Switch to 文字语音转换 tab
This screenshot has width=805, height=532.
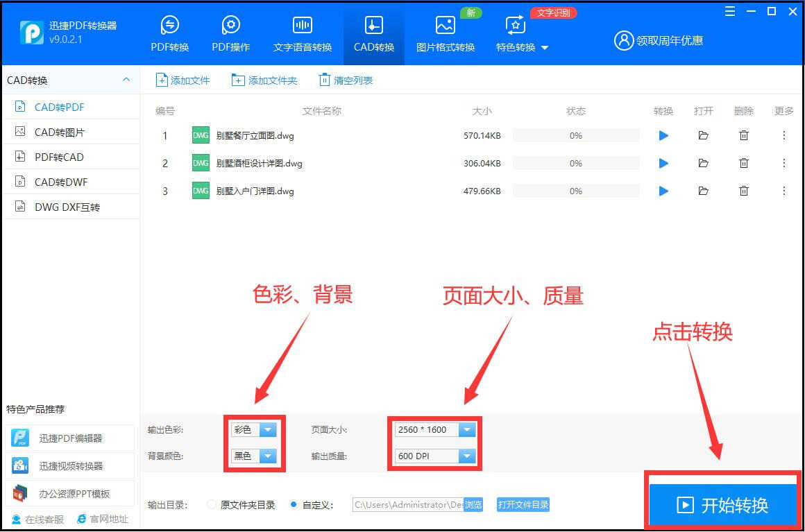click(303, 34)
